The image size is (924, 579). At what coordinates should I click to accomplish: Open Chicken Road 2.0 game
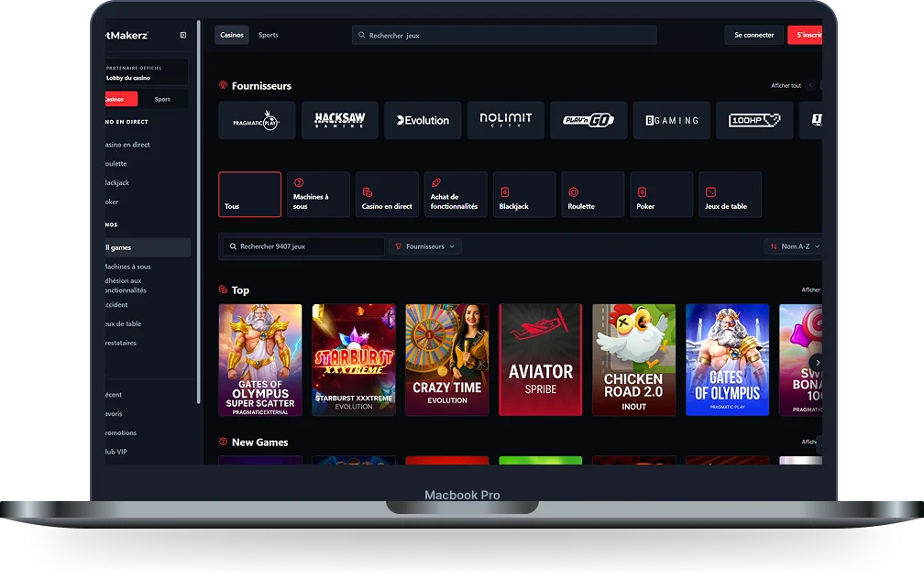tap(634, 360)
